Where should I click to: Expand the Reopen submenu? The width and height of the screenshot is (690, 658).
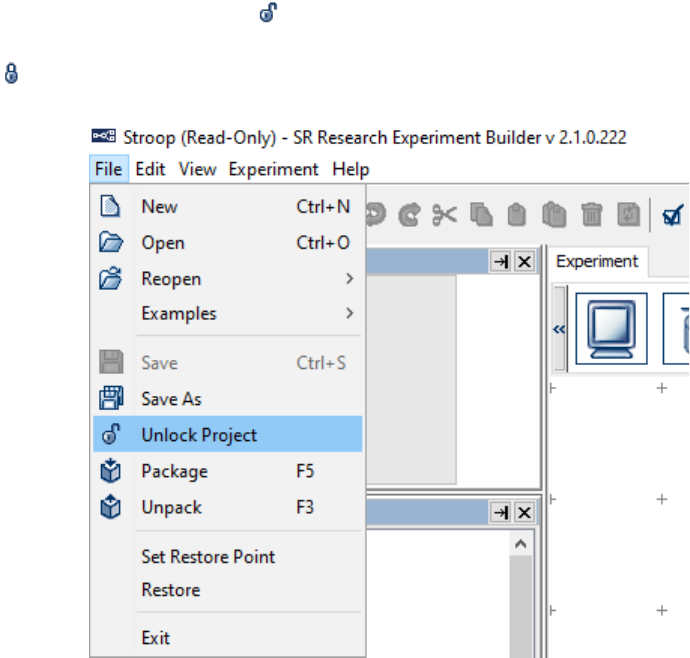coord(228,279)
